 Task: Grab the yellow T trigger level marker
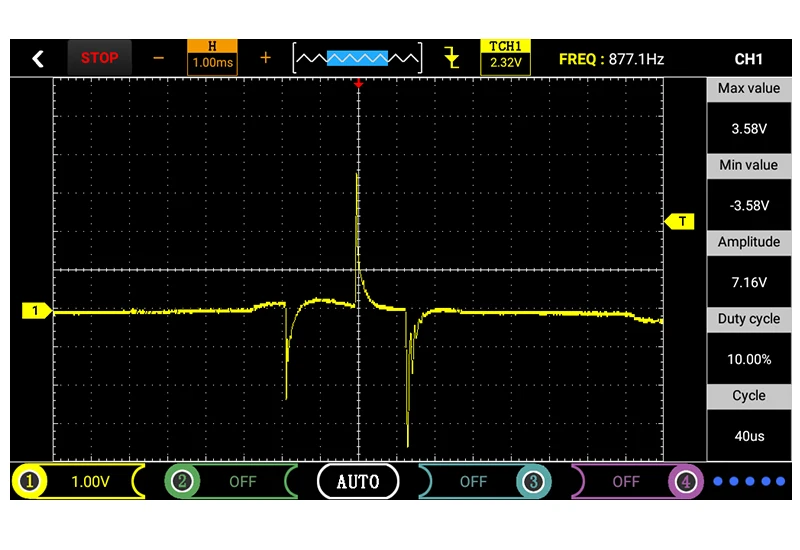pyautogui.click(x=680, y=221)
